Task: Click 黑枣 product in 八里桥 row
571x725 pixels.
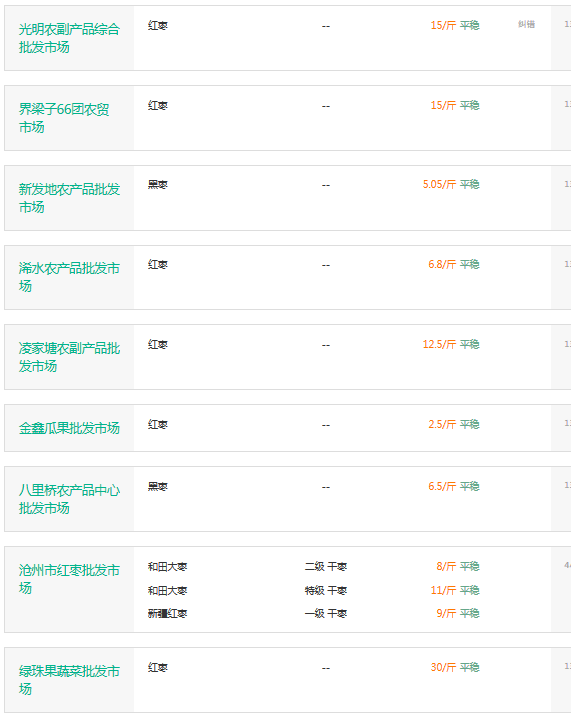Action: pyautogui.click(x=158, y=486)
